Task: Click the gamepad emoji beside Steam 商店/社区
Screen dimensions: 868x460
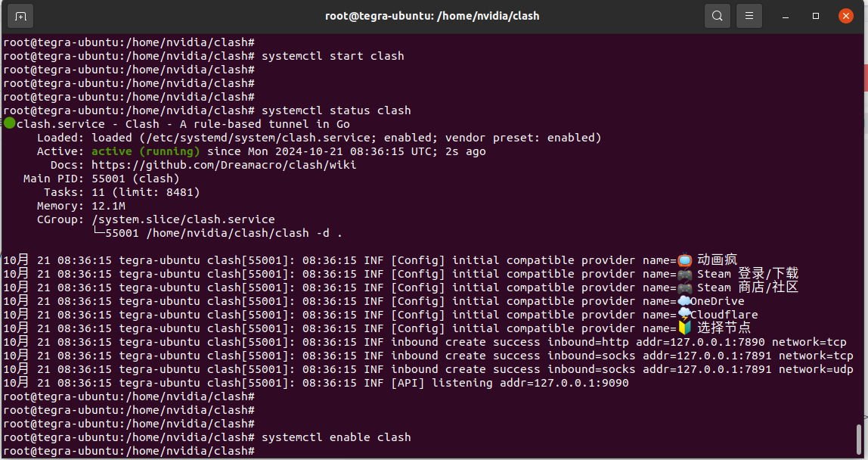Action: [684, 287]
